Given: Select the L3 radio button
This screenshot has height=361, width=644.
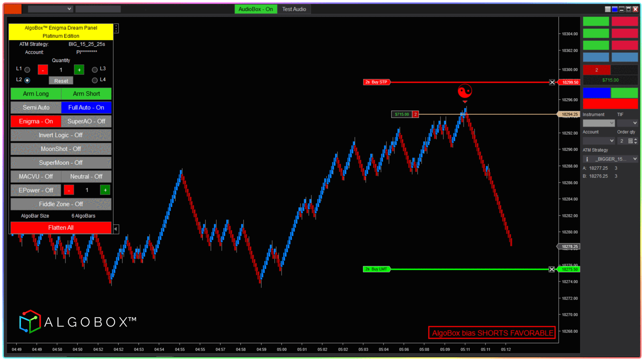Looking at the screenshot, I should click(x=95, y=70).
